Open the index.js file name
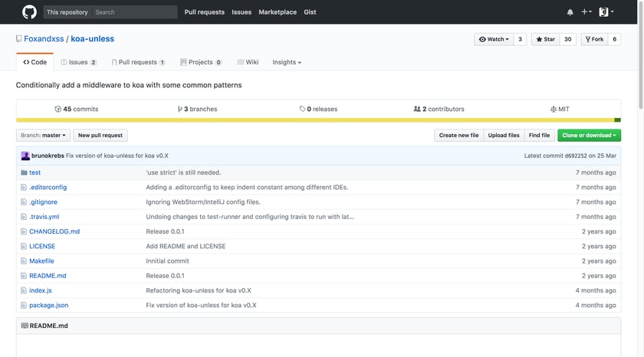 (x=40, y=290)
